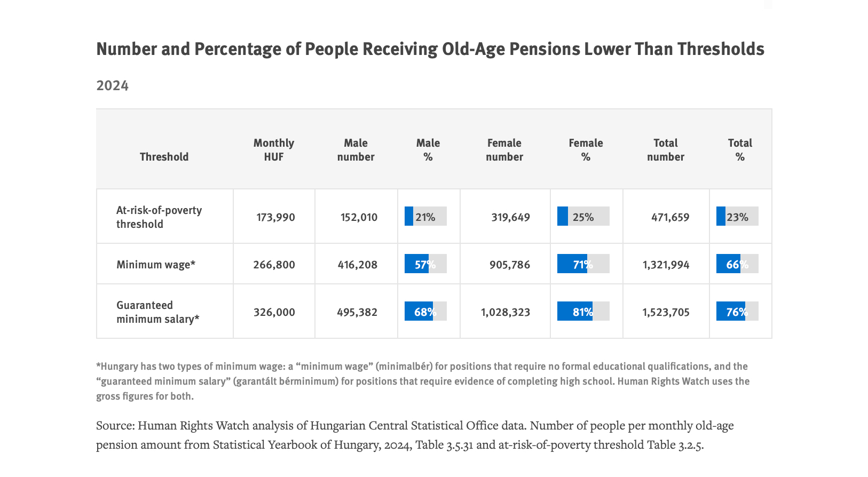The width and height of the screenshot is (868, 477).
Task: Click the Female % column header
Action: point(586,150)
